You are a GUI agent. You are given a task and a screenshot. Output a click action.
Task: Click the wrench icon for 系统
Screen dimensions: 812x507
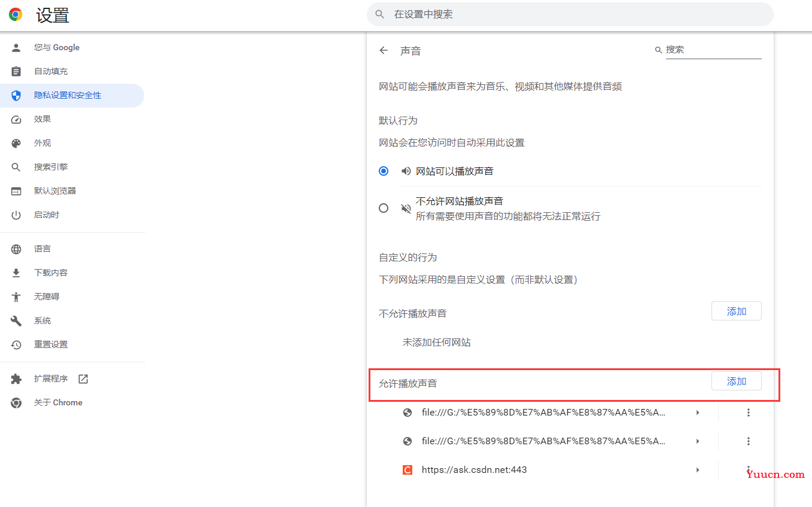pos(16,320)
